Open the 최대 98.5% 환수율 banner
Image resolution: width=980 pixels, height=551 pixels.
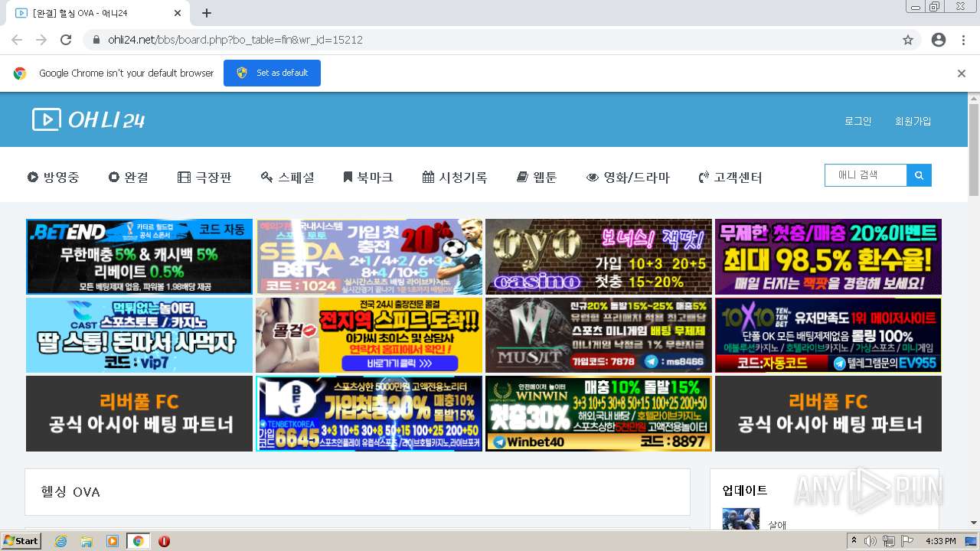pyautogui.click(x=828, y=256)
